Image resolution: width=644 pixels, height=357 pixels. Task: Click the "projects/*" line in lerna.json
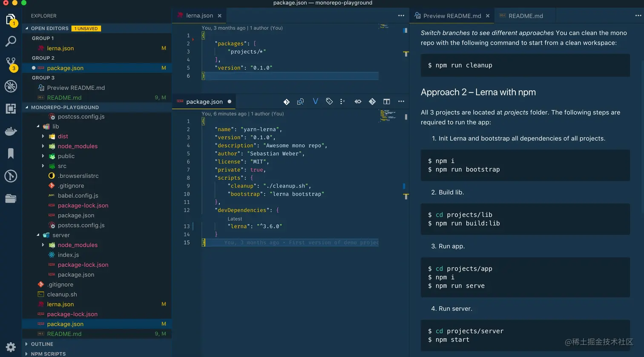click(x=247, y=52)
